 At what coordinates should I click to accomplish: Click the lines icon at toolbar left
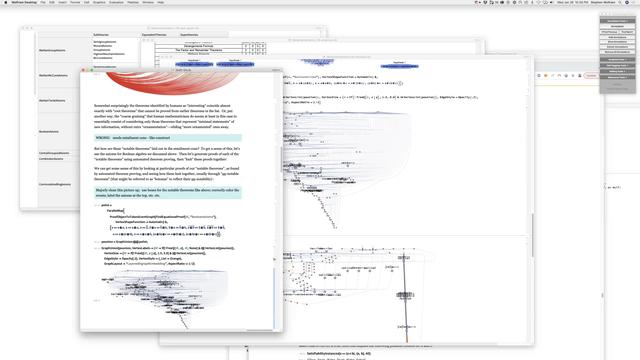tap(539, 76)
